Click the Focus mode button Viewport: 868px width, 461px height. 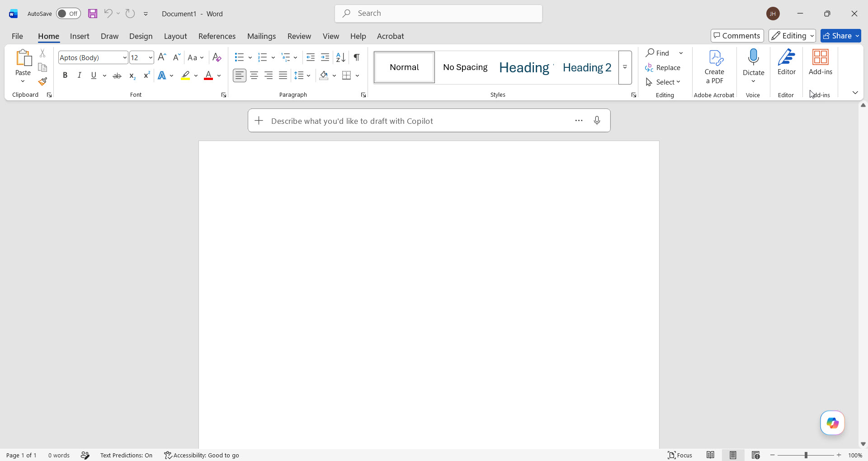coord(680,455)
